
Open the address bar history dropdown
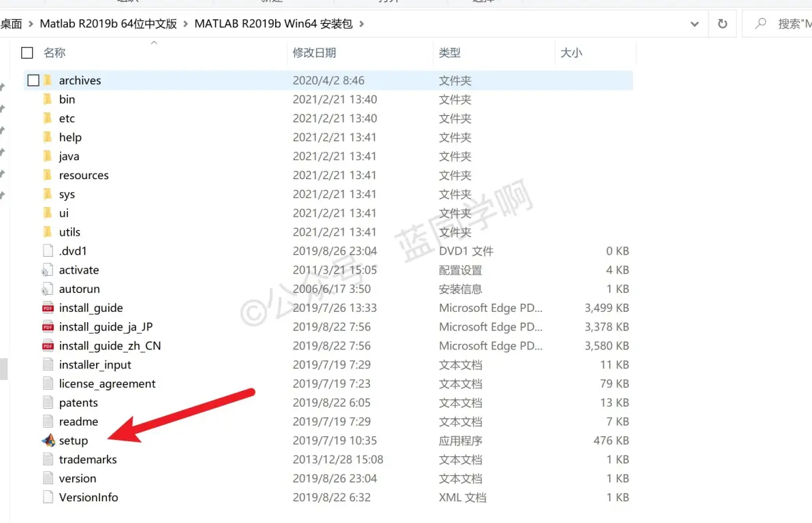pos(694,24)
